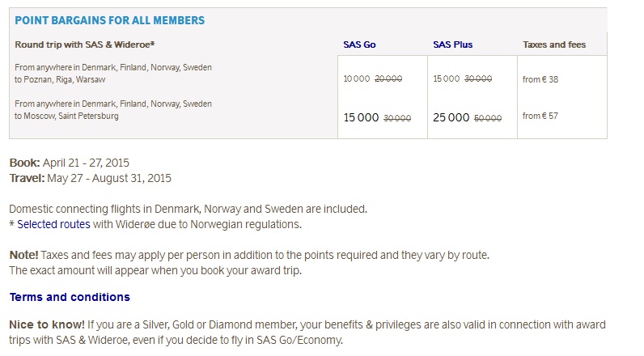Click the Travel: May 27 - August 31 text

pos(91,178)
